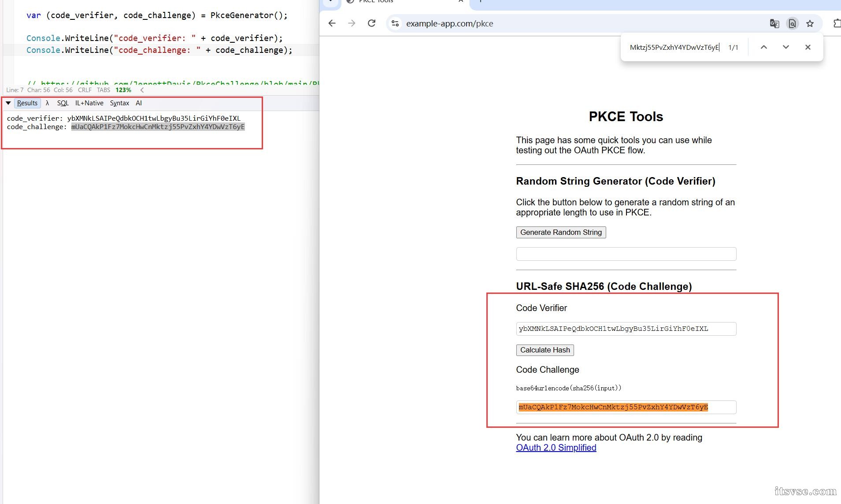
Task: Switch to the lambda tab
Action: coord(47,103)
